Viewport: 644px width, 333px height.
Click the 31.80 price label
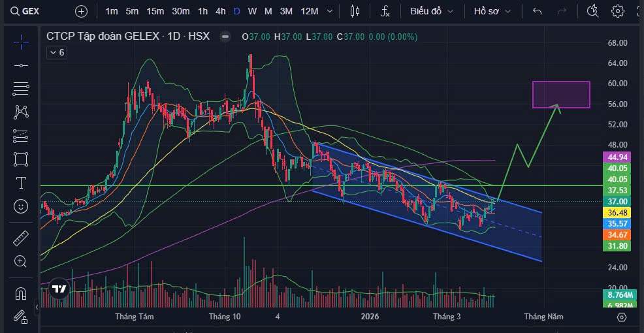[618, 246]
